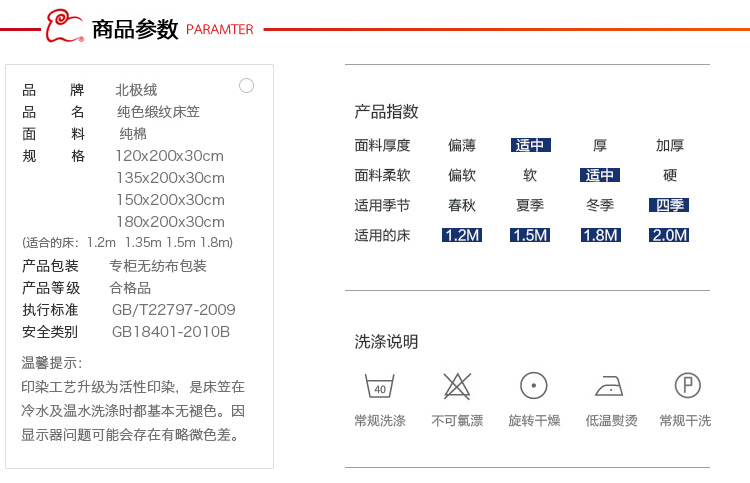Image resolution: width=750 pixels, height=483 pixels.
Task: Click the tumble dry circle icon
Action: (x=533, y=385)
